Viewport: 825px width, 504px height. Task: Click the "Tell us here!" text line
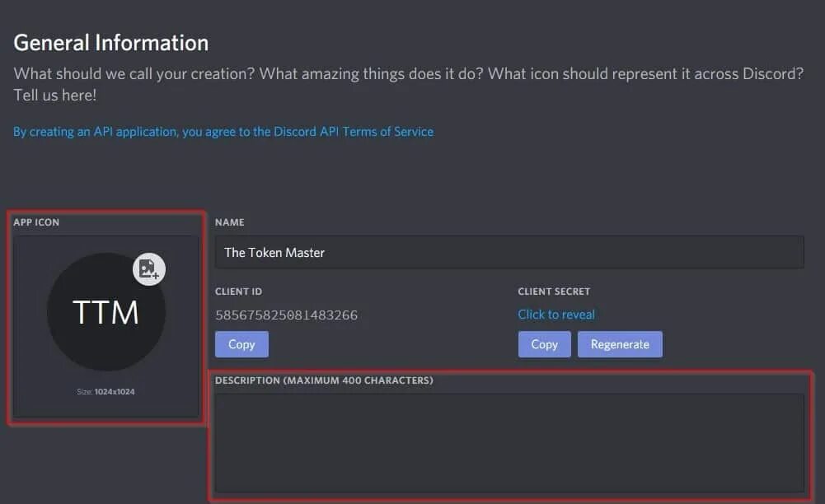55,96
